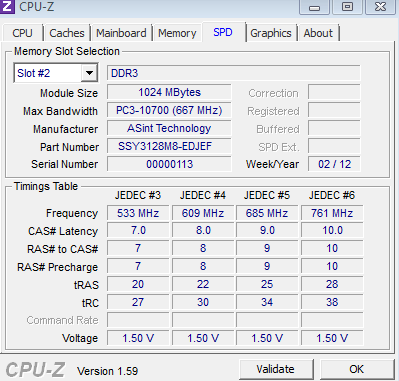Click the Voltage row label
Viewport: 399px width, 381px height.
[x=80, y=338]
